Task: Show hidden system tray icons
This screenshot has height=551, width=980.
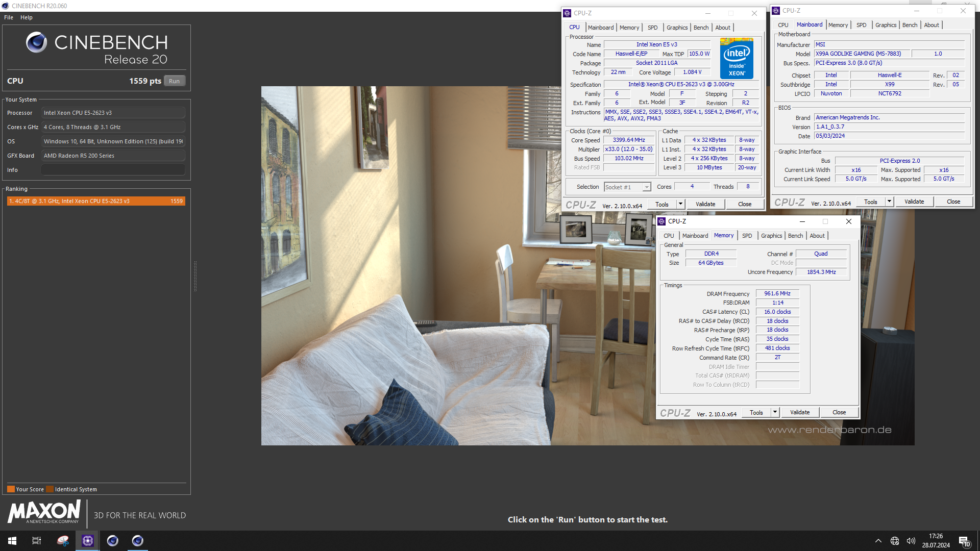Action: [x=878, y=541]
